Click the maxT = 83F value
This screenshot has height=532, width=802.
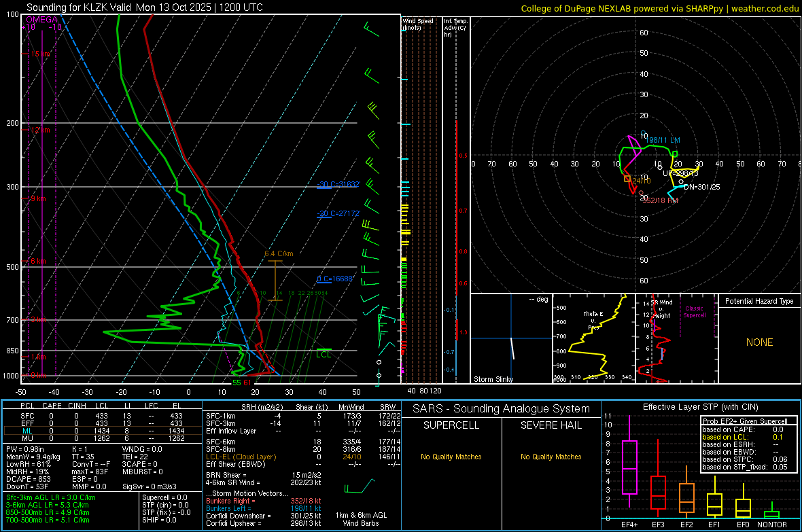coord(90,472)
